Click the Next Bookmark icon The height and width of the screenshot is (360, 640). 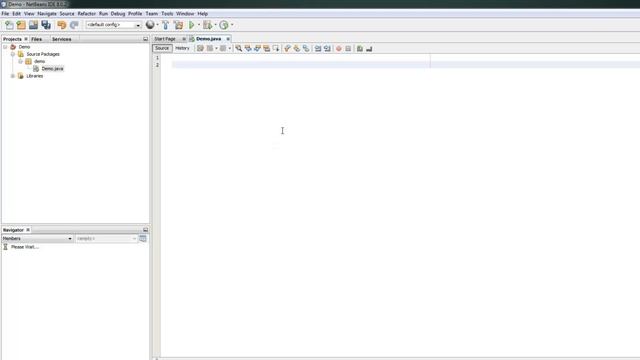tap(297, 49)
